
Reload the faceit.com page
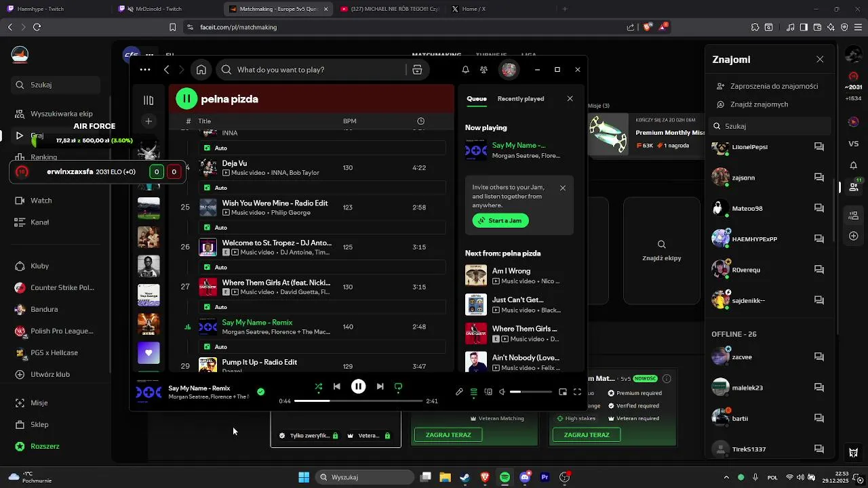pyautogui.click(x=37, y=27)
